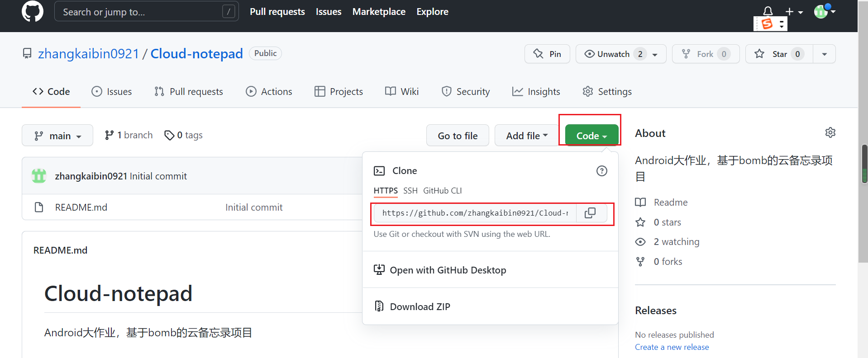Switch to the repository Pull requests tab
This screenshot has width=868, height=358.
(189, 91)
